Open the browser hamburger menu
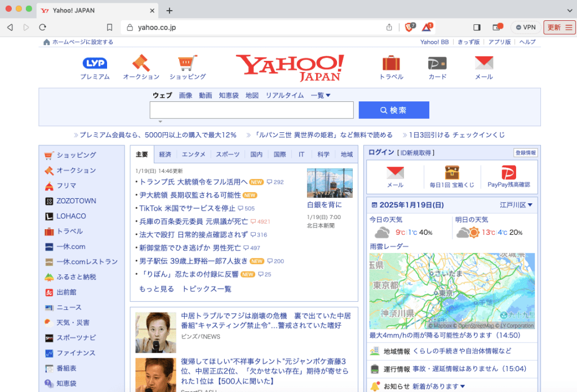Viewport: 577px width, 392px height. 569,28
